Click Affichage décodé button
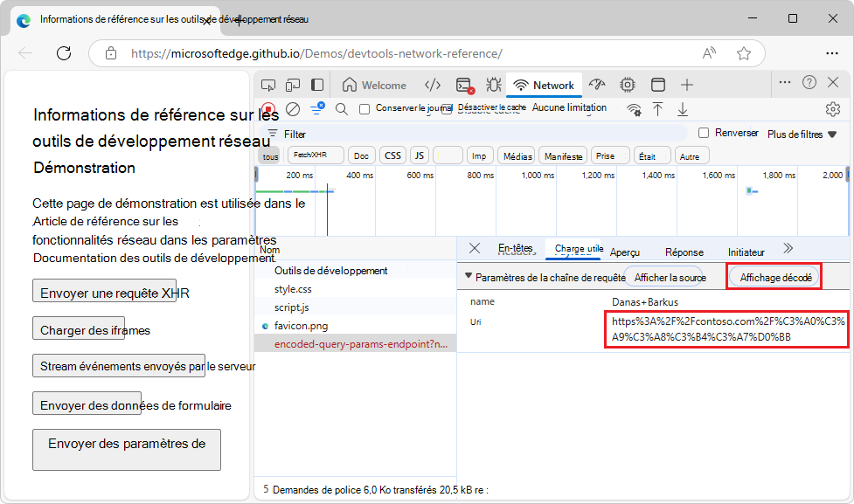Viewport: 854px width, 504px height. (774, 277)
